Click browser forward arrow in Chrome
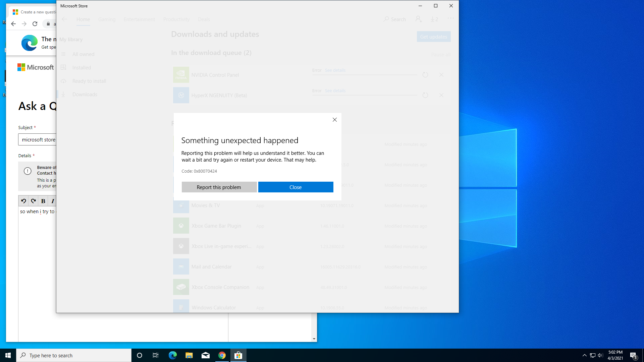 (x=24, y=24)
